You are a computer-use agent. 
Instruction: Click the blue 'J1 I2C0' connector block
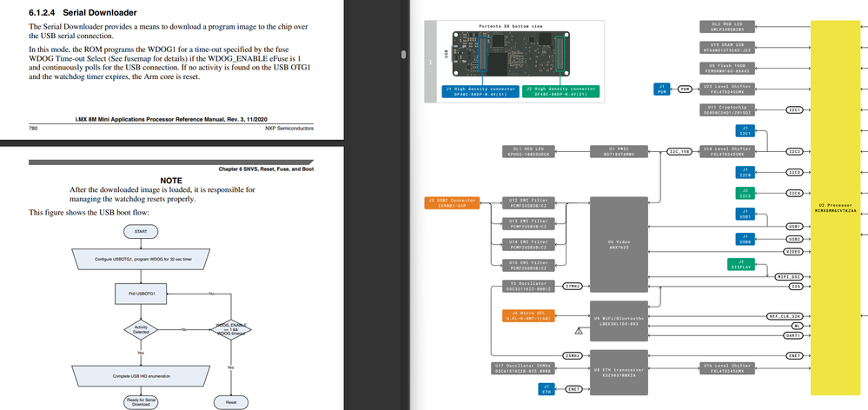click(745, 172)
